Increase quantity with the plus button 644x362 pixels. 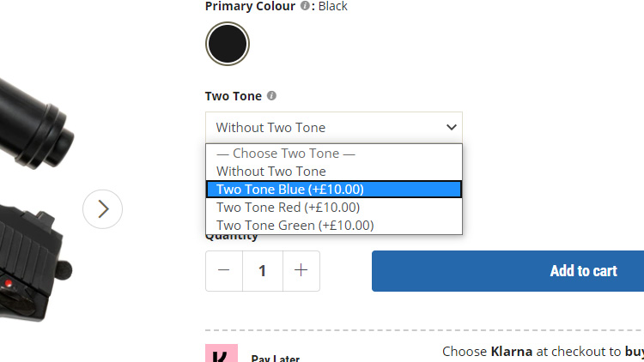[301, 270]
